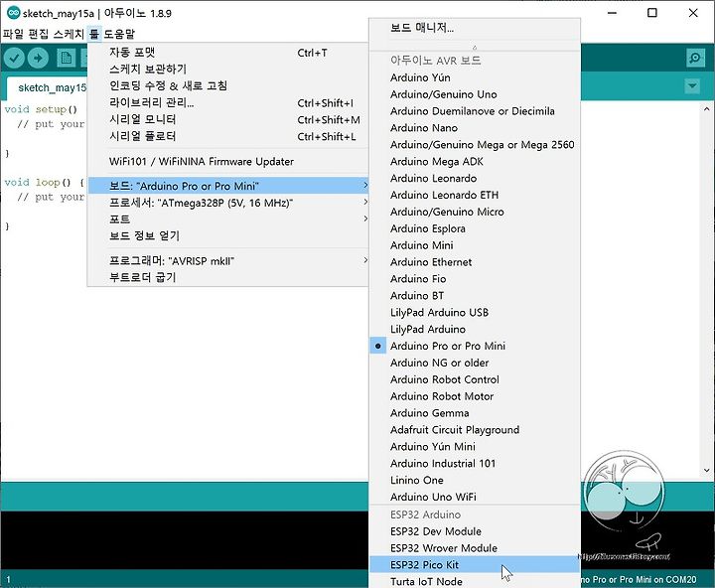Viewport: 715px width, 588px height.
Task: Expand 프로그래머: AVRISP mkII submenu
Action: pyautogui.click(x=227, y=261)
